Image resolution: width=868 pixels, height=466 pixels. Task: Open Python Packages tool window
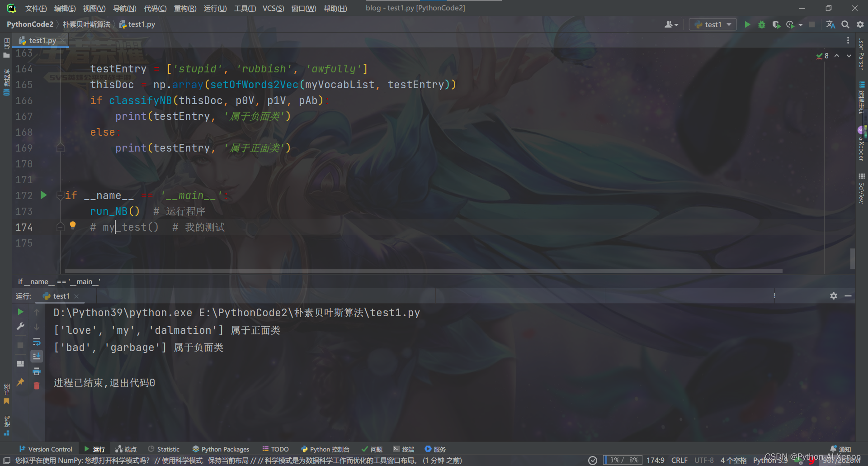click(x=221, y=449)
